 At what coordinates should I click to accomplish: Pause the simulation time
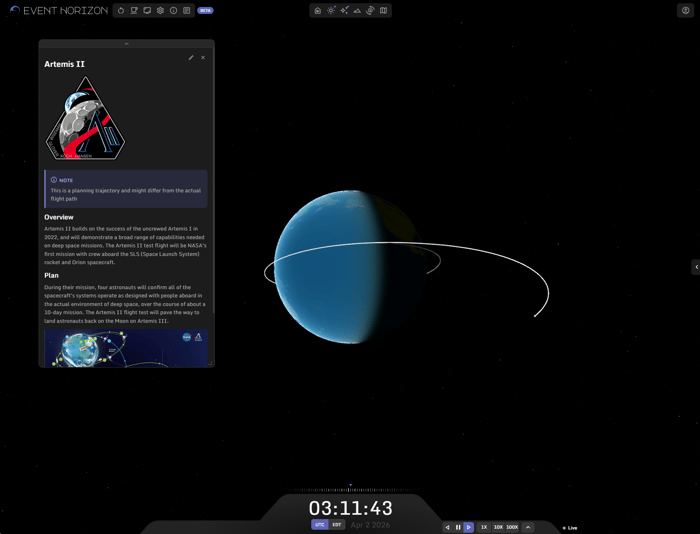pyautogui.click(x=458, y=527)
